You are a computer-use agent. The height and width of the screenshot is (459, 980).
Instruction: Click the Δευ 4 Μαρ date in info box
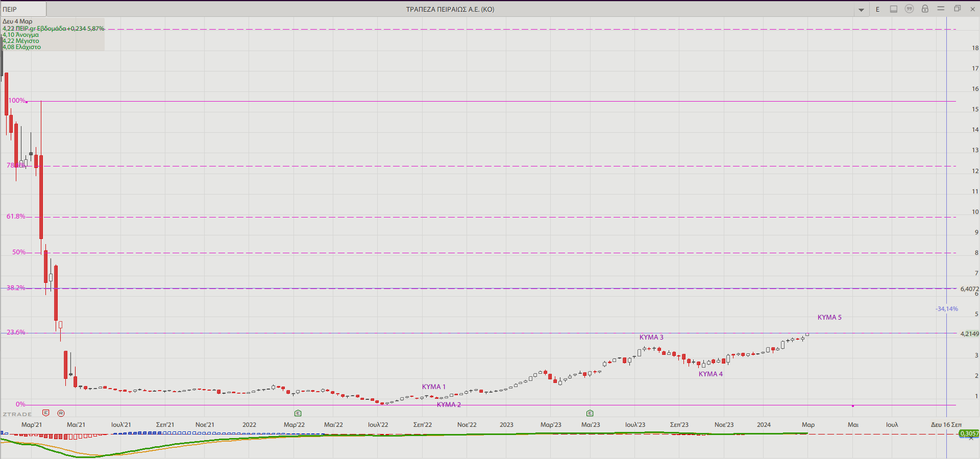[17, 21]
